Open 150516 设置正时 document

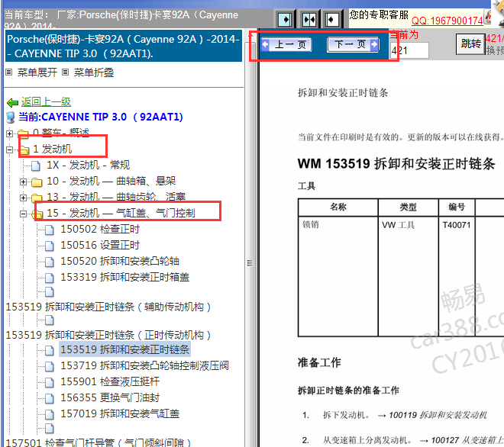100,246
